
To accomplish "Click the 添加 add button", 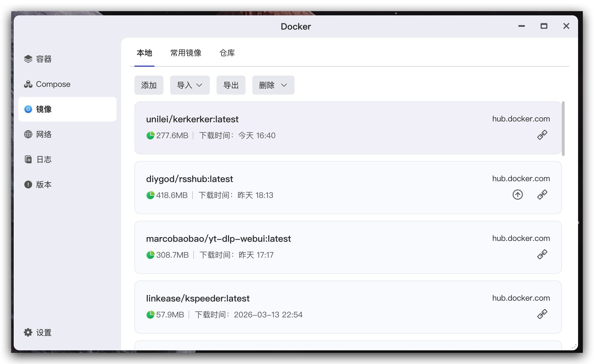I will click(x=149, y=85).
